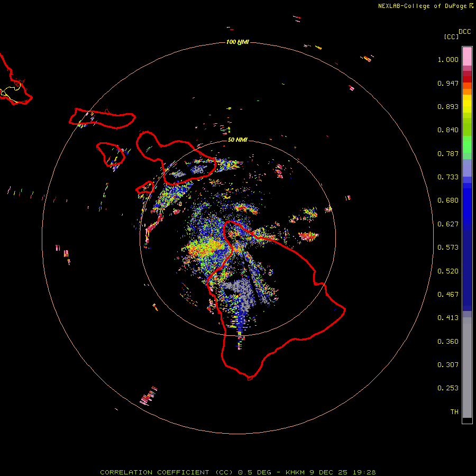Click the gray low-CC patch over Maui
The width and height of the screenshot is (476, 476).
tap(199, 169)
